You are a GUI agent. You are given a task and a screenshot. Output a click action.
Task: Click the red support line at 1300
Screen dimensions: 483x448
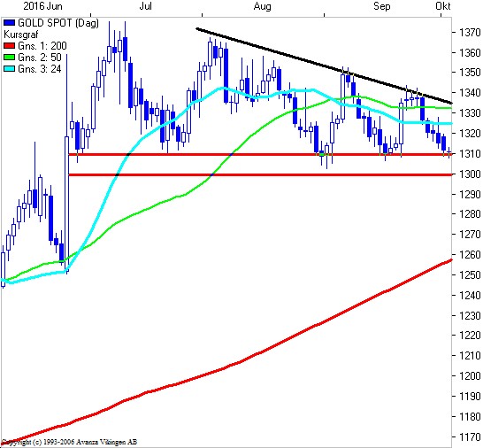[x=260, y=174]
